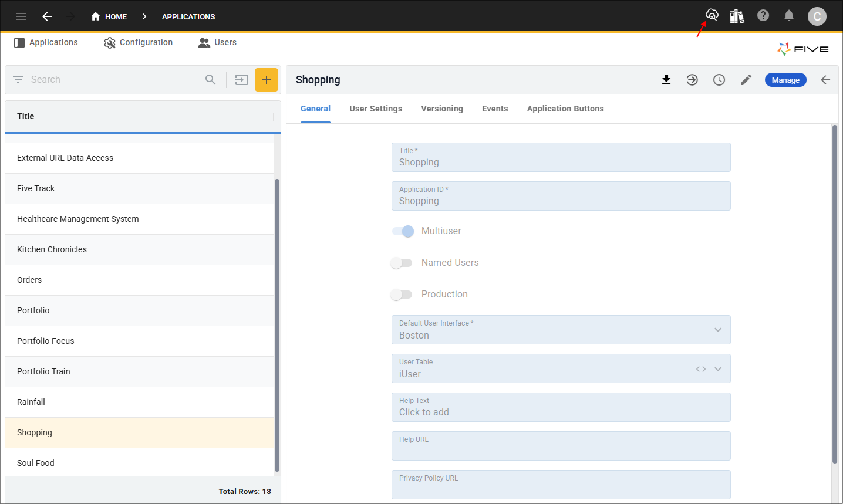This screenshot has height=504, width=843.
Task: Click the help question mark icon
Action: (x=763, y=16)
